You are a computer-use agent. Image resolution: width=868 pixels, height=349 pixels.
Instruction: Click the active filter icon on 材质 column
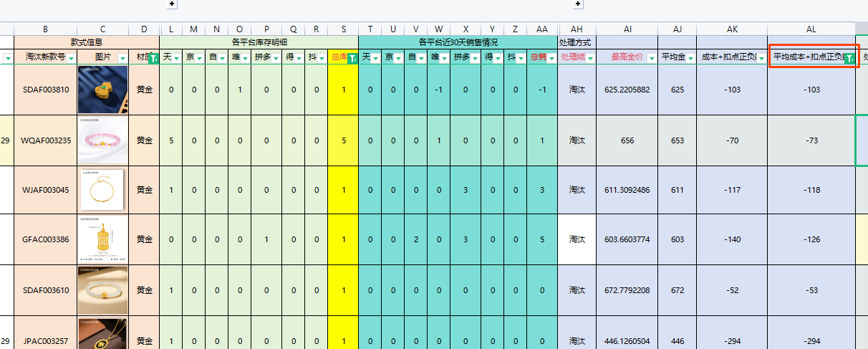(153, 58)
